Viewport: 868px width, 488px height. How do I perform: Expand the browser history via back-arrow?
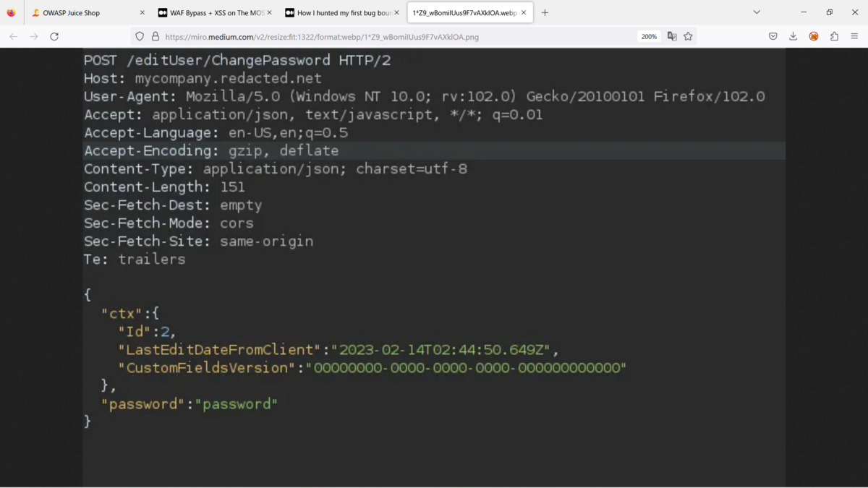coord(13,36)
